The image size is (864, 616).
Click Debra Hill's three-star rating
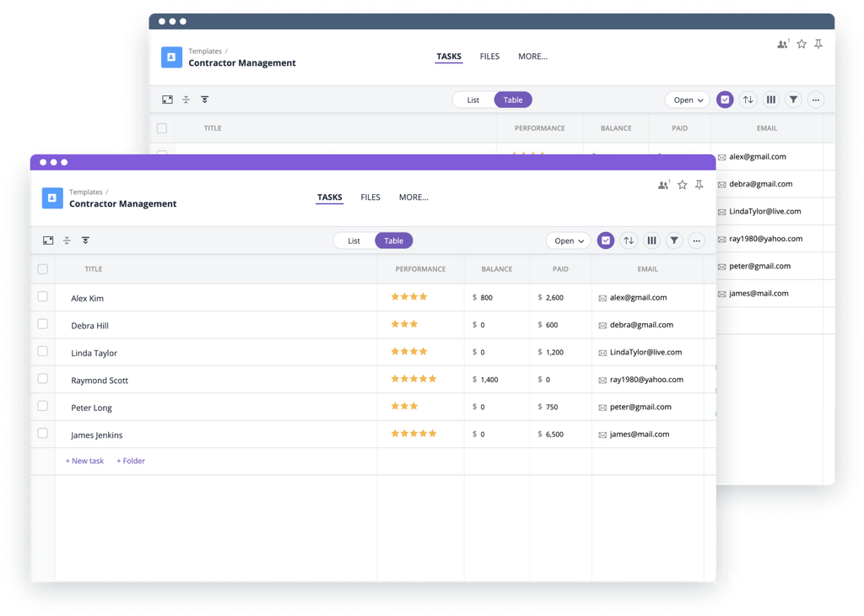pos(404,324)
